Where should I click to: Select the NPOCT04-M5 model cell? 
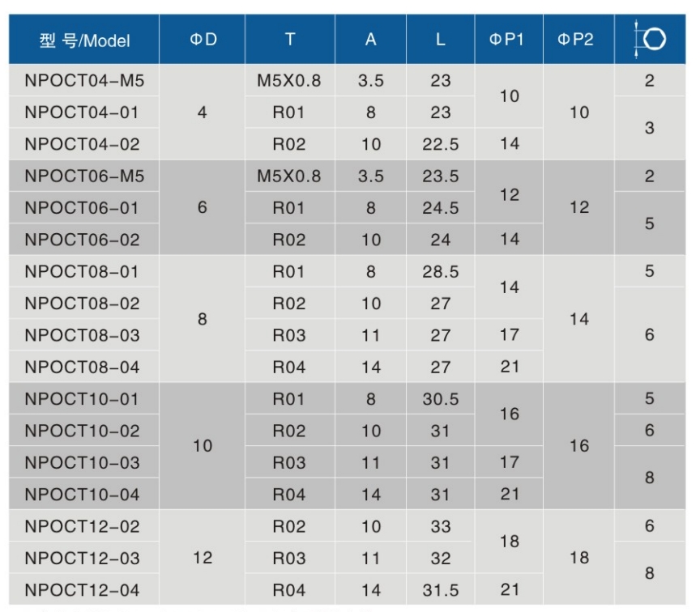(x=83, y=81)
